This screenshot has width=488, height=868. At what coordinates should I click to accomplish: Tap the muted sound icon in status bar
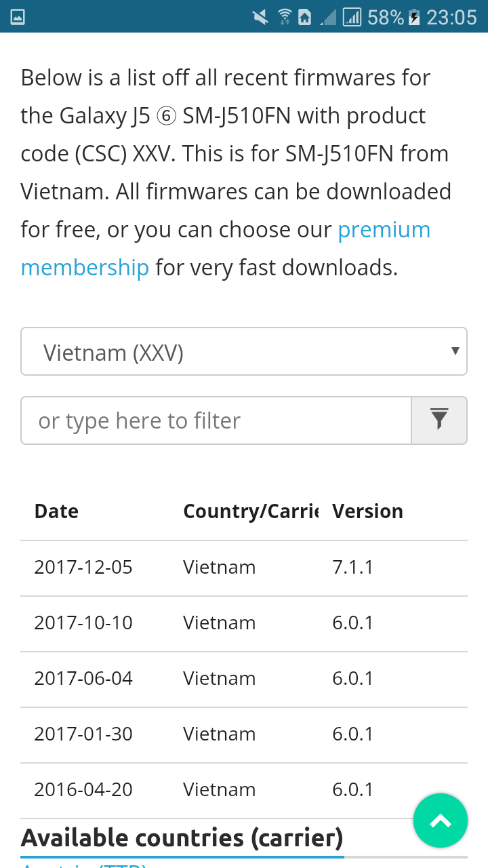pos(260,16)
